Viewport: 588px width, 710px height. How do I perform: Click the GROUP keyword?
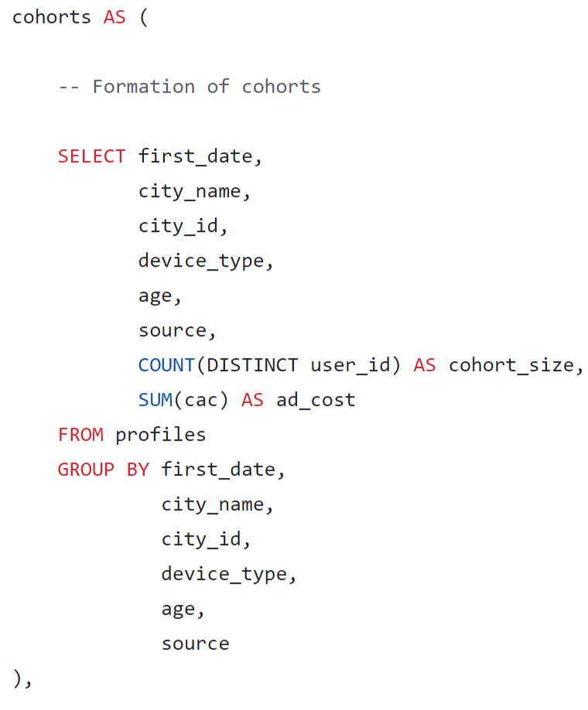coord(86,469)
